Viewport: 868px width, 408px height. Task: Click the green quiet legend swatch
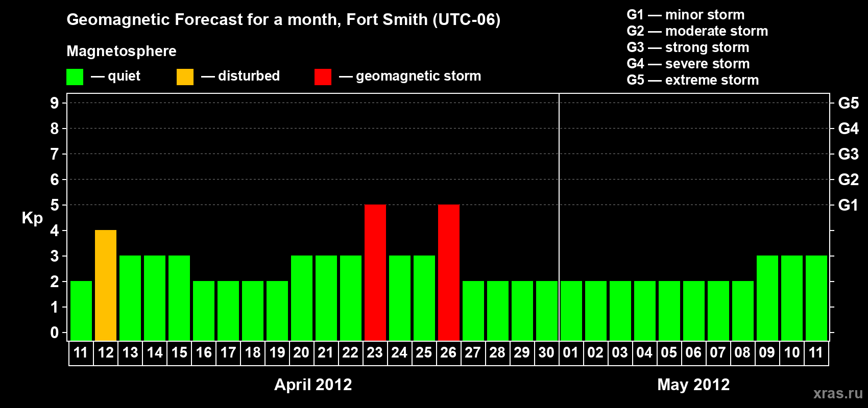(x=75, y=77)
